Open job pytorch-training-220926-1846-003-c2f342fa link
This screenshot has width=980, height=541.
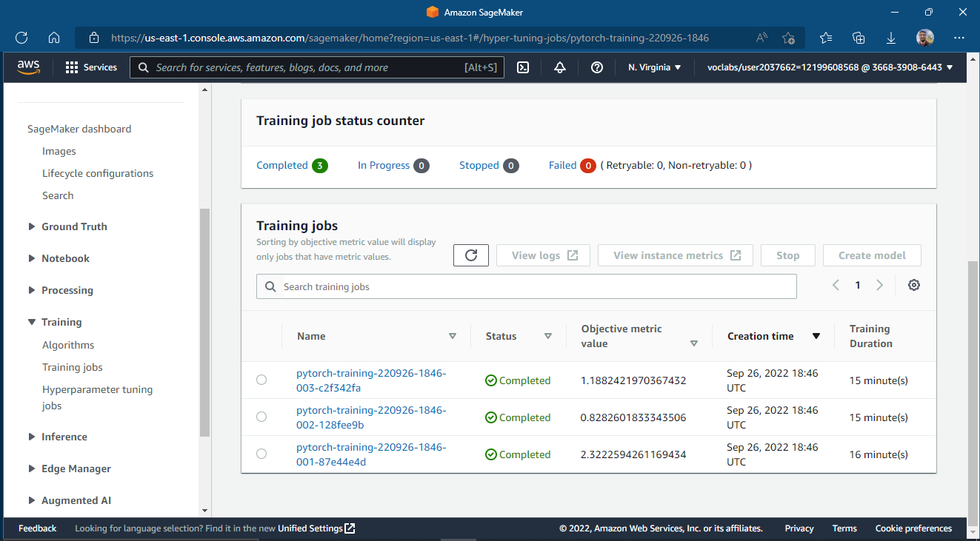[x=371, y=380]
